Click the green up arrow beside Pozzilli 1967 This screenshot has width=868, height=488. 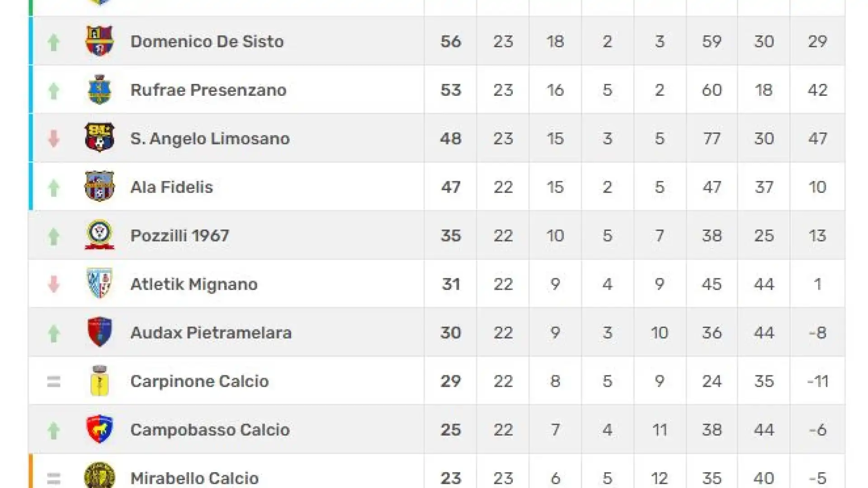[54, 236]
